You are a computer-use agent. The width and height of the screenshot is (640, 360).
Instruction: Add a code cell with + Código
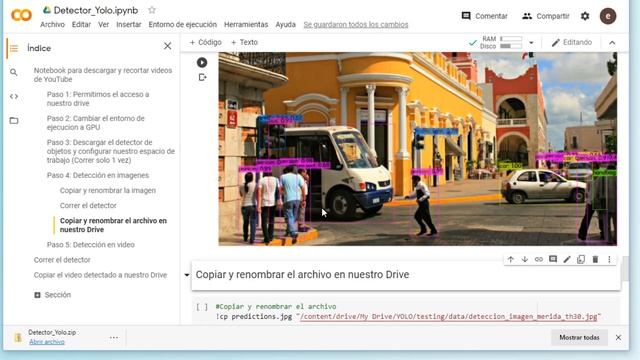pos(205,42)
